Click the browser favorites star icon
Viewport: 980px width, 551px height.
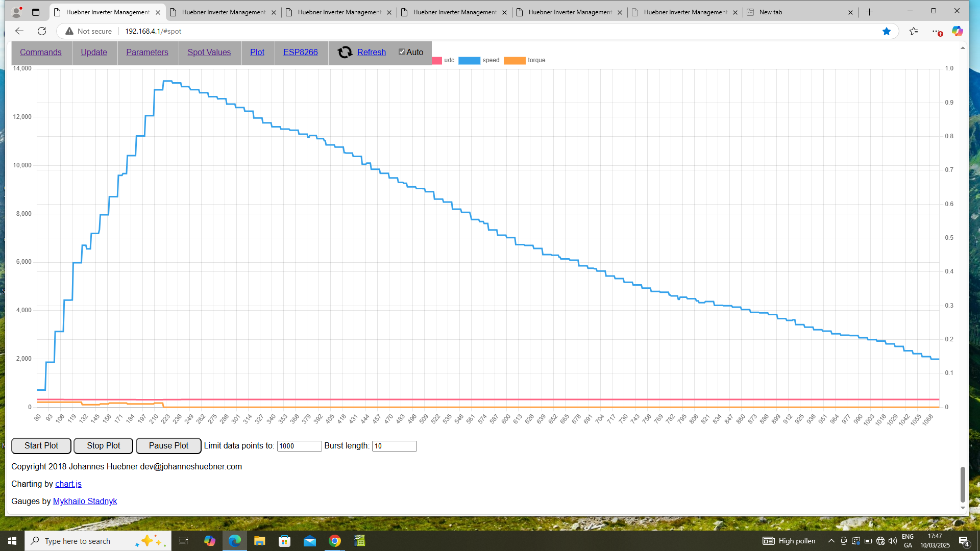pyautogui.click(x=887, y=31)
